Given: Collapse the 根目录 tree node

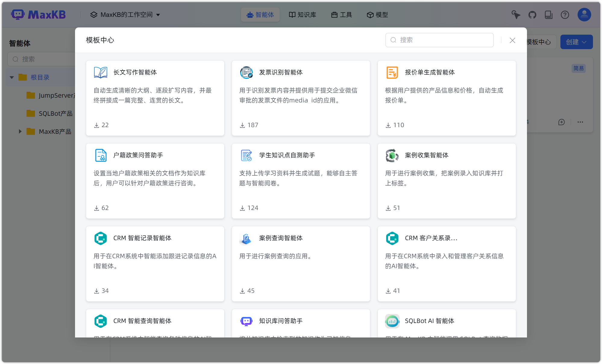Looking at the screenshot, I should tap(12, 77).
